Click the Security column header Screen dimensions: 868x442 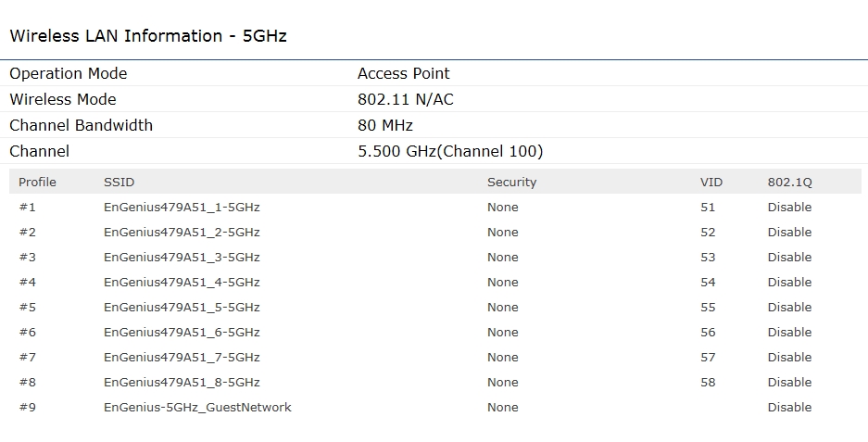point(511,182)
